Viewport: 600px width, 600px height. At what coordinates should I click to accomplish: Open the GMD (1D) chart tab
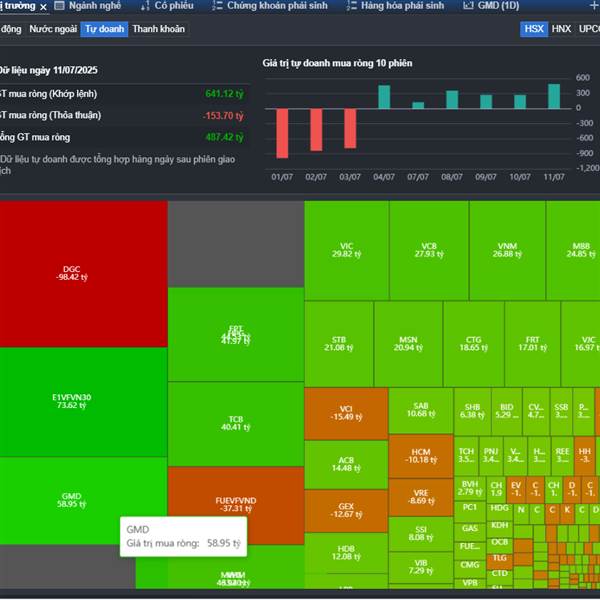coord(491,6)
